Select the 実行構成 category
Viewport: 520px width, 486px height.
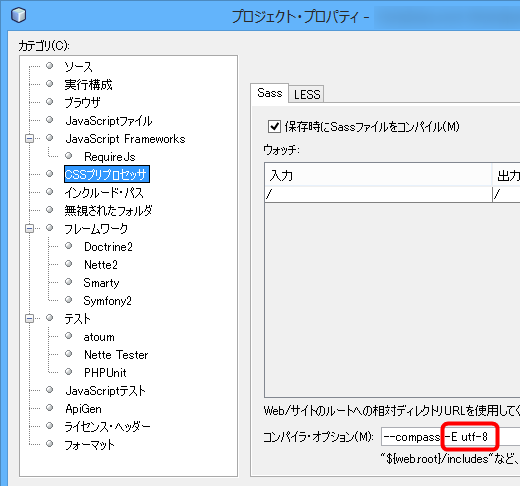tap(88, 85)
